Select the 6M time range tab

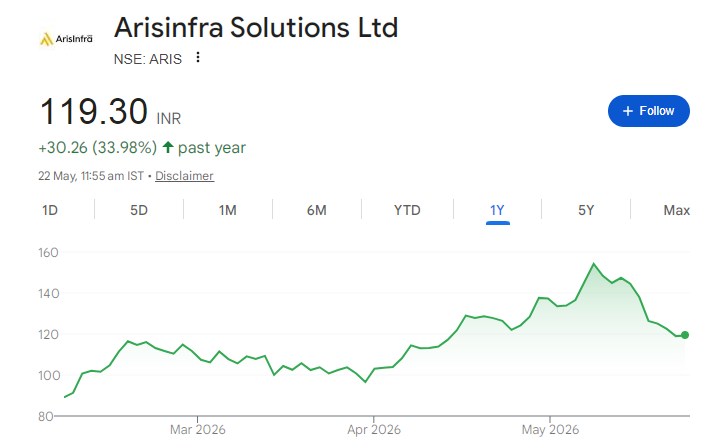pyautogui.click(x=317, y=210)
